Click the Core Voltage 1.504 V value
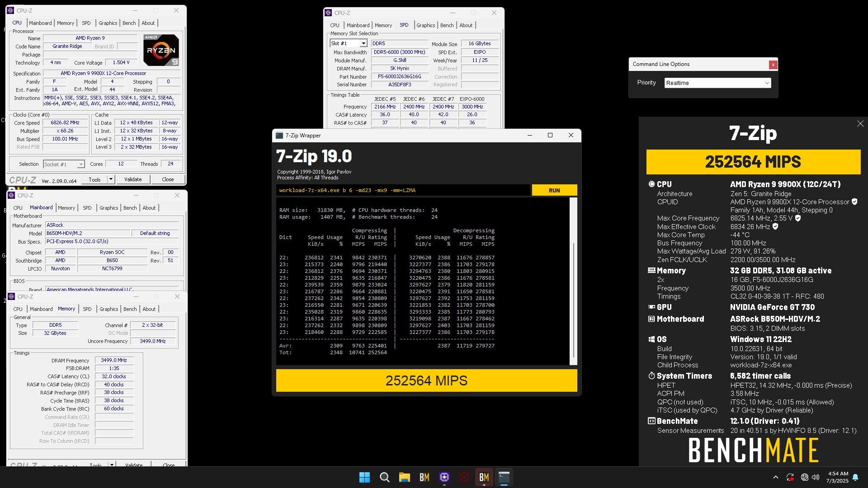This screenshot has width=868, height=488. pyautogui.click(x=121, y=63)
